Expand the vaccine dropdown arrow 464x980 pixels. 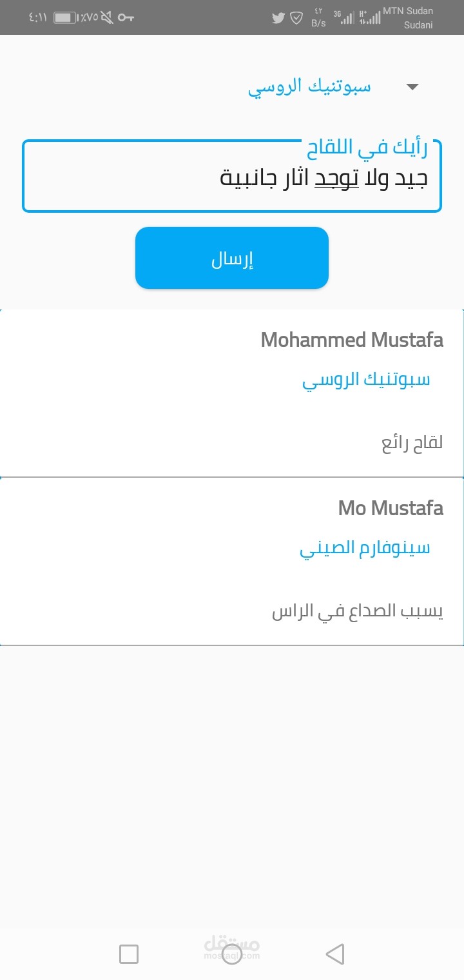coord(413,87)
